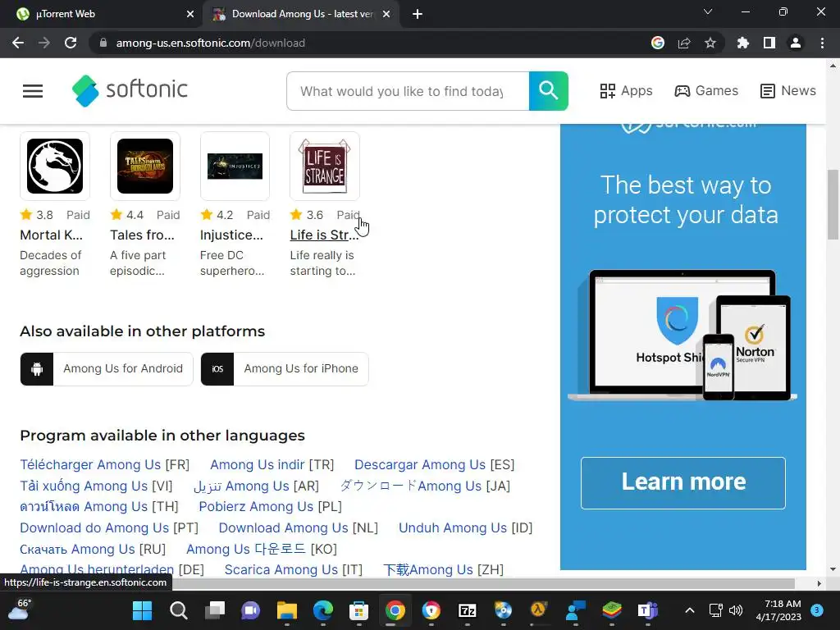Click the Google icon in address bar
The width and height of the screenshot is (840, 630).
point(657,43)
